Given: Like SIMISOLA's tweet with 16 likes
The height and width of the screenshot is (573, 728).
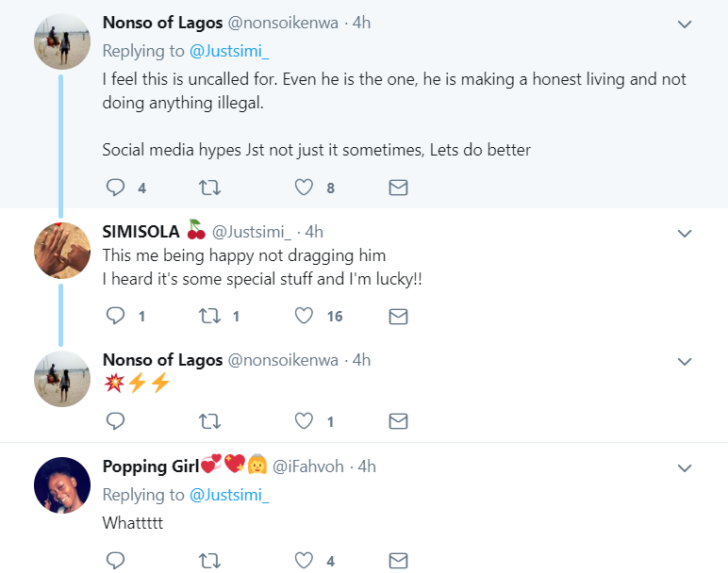Looking at the screenshot, I should [304, 316].
